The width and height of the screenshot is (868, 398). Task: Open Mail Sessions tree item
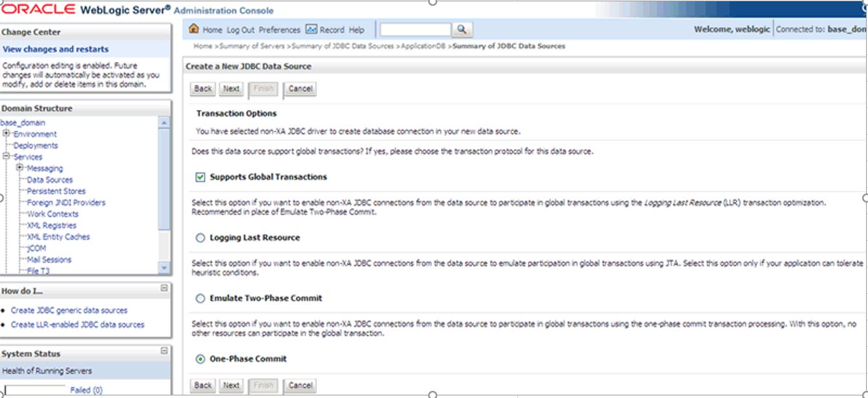coord(49,260)
